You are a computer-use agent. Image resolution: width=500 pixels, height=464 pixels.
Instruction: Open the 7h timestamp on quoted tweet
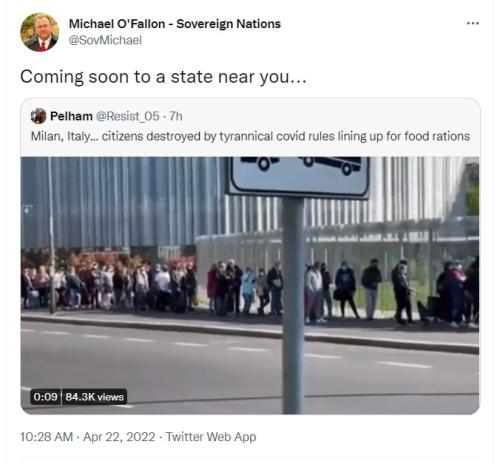(176, 116)
